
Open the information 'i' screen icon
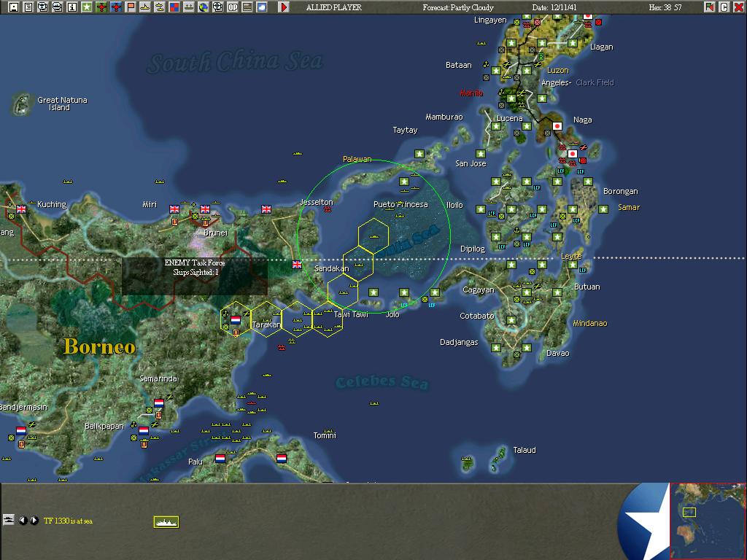(72, 7)
